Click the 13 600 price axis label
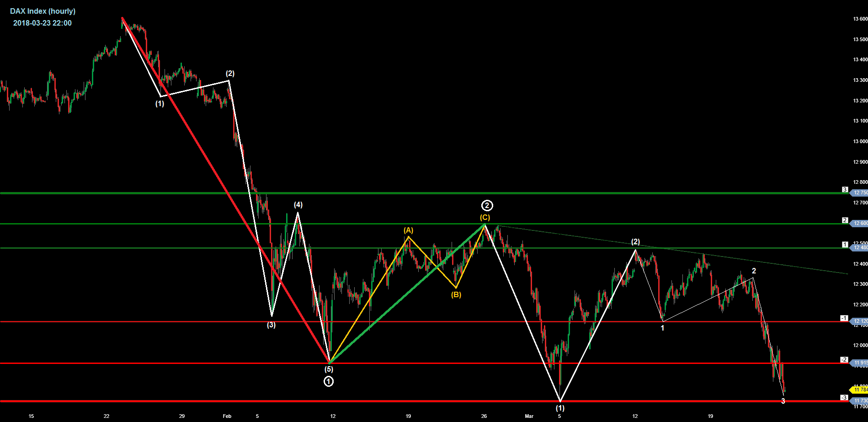 [x=860, y=19]
